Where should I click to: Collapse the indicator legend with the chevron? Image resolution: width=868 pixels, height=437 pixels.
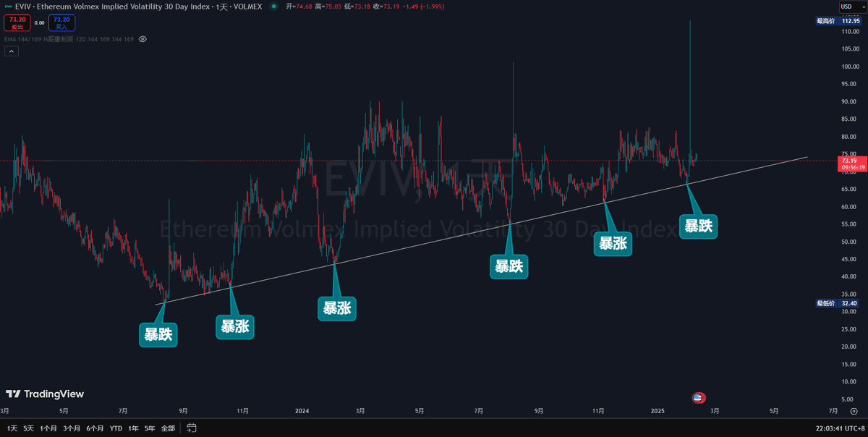[x=11, y=51]
